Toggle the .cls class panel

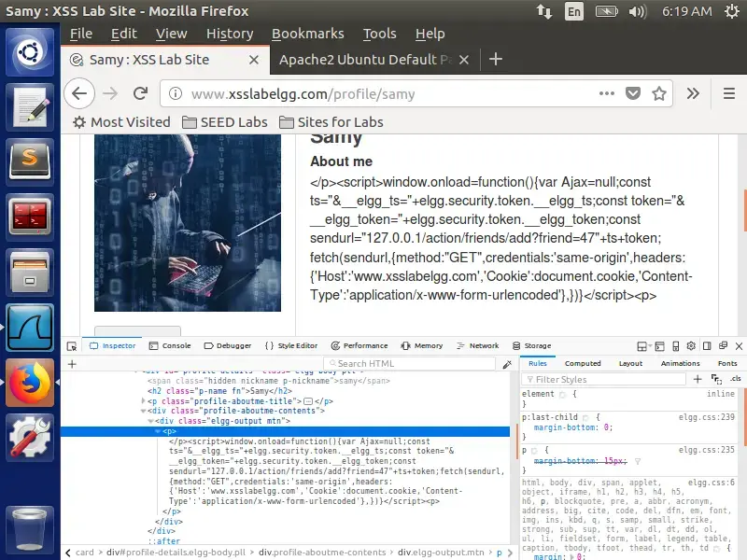click(736, 379)
